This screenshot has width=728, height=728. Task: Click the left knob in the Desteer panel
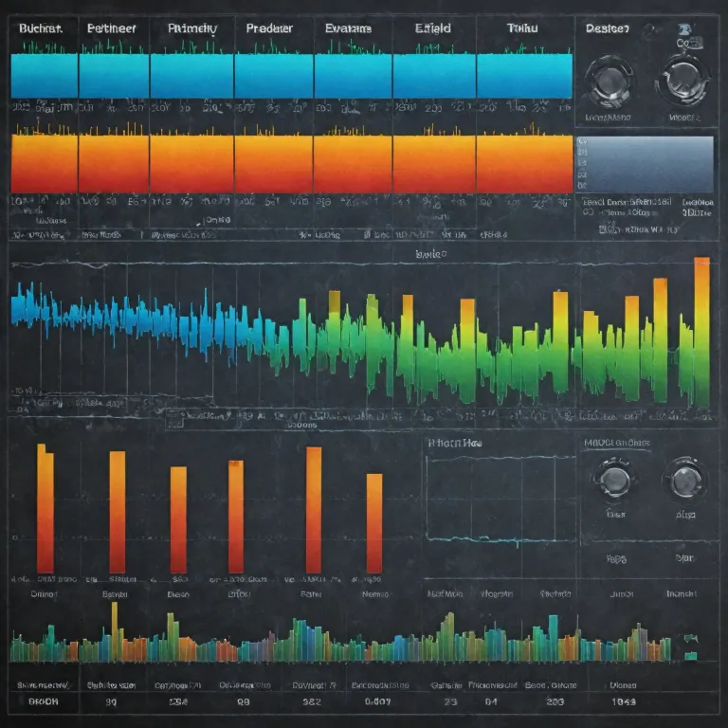610,82
